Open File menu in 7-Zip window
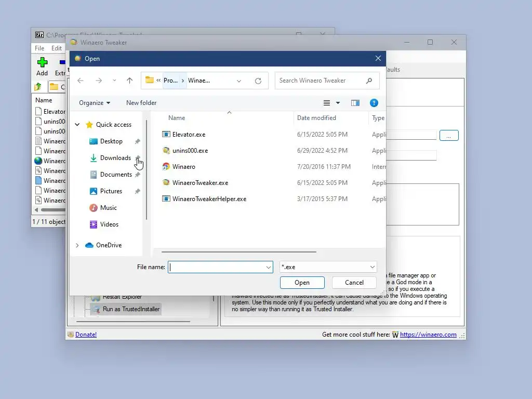Image resolution: width=532 pixels, height=399 pixels. (39, 48)
